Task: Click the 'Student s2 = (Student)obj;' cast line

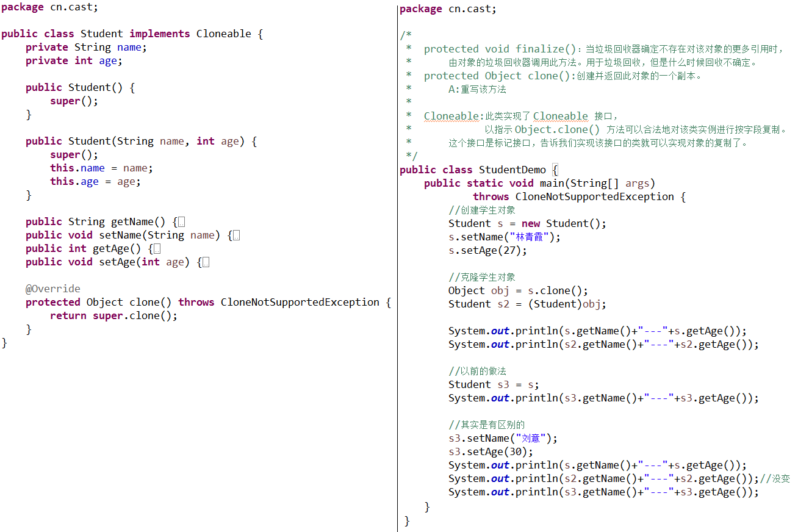Action: [x=527, y=304]
